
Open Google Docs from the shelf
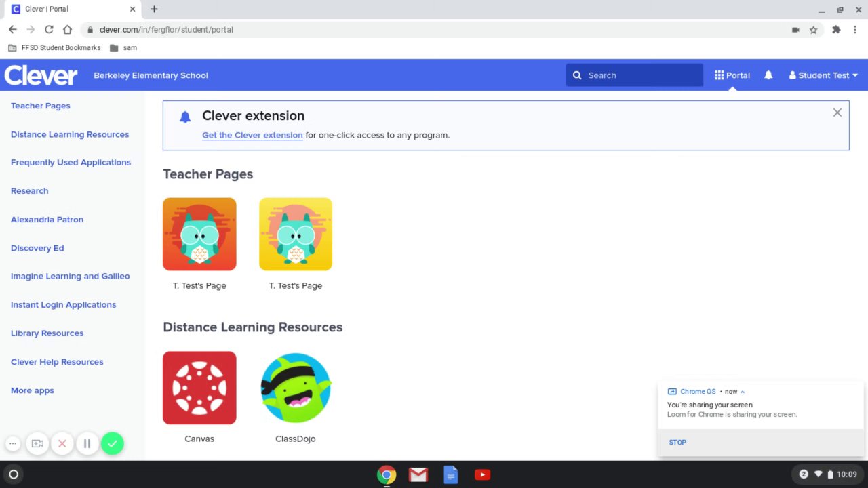450,474
